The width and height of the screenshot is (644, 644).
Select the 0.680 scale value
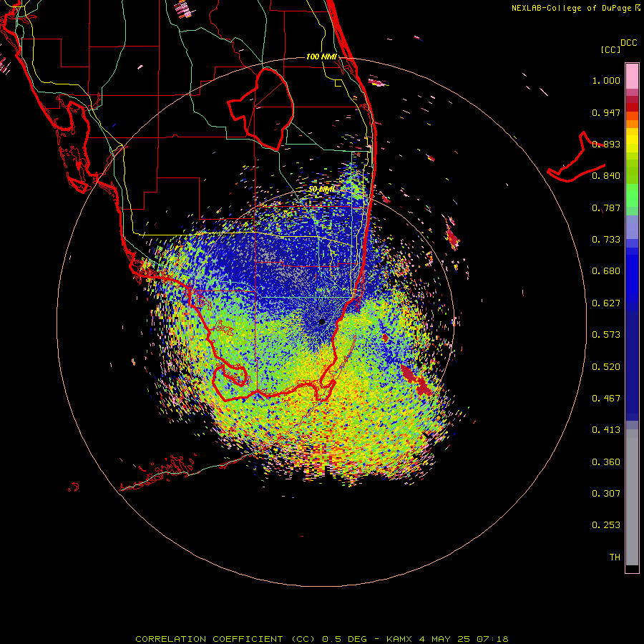(606, 271)
